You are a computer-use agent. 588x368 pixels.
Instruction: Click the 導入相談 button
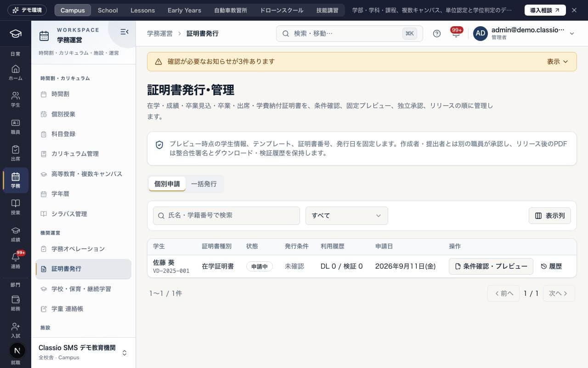pyautogui.click(x=545, y=10)
